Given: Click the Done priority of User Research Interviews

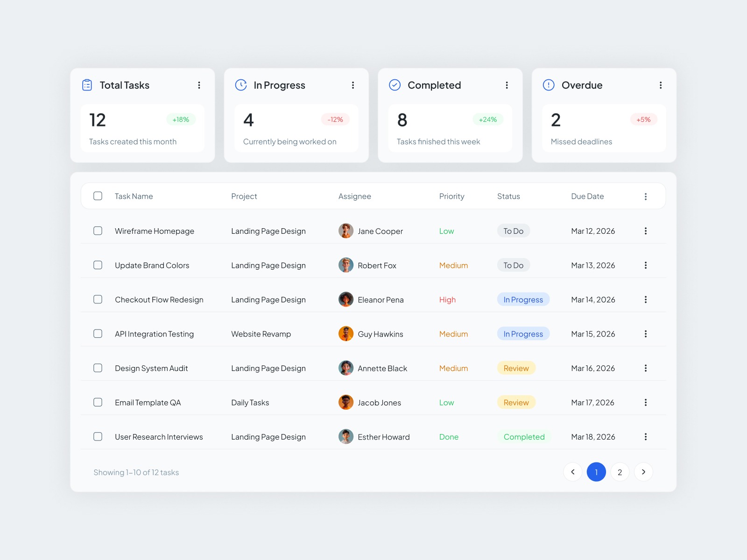Looking at the screenshot, I should pyautogui.click(x=449, y=437).
